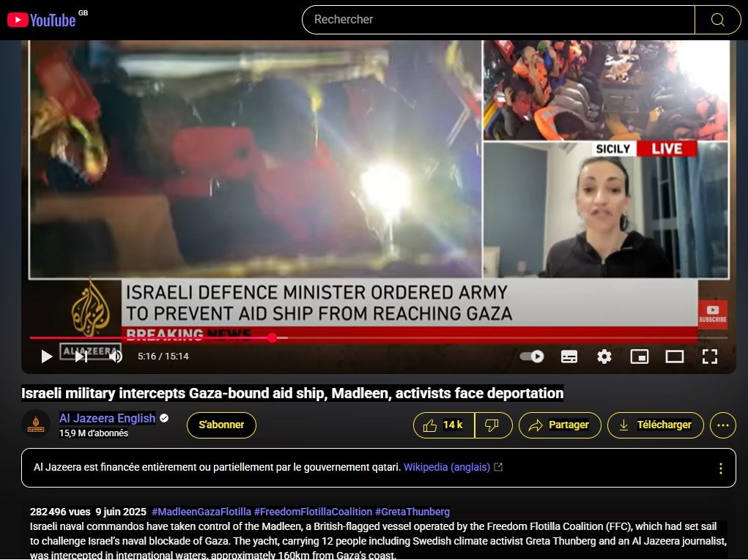Enter fullscreen mode
The image size is (748, 560).
click(x=709, y=356)
